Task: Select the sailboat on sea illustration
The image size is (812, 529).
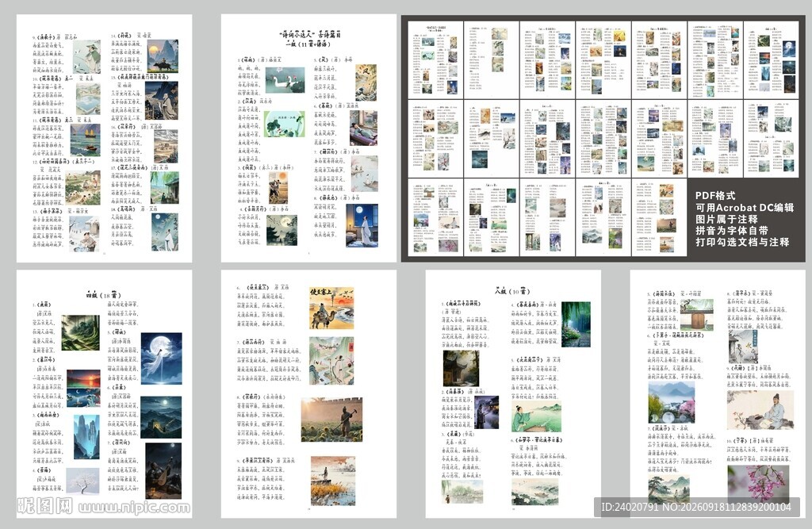Action: click(x=85, y=140)
